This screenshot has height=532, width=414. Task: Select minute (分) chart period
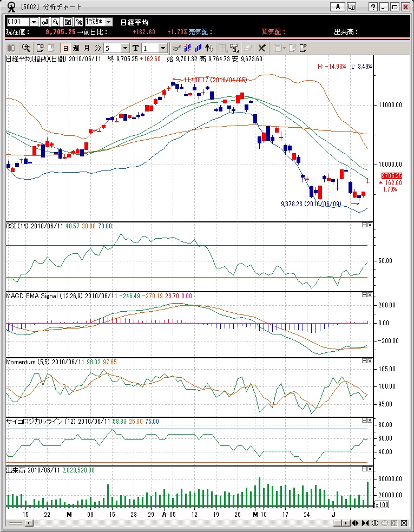tap(97, 48)
